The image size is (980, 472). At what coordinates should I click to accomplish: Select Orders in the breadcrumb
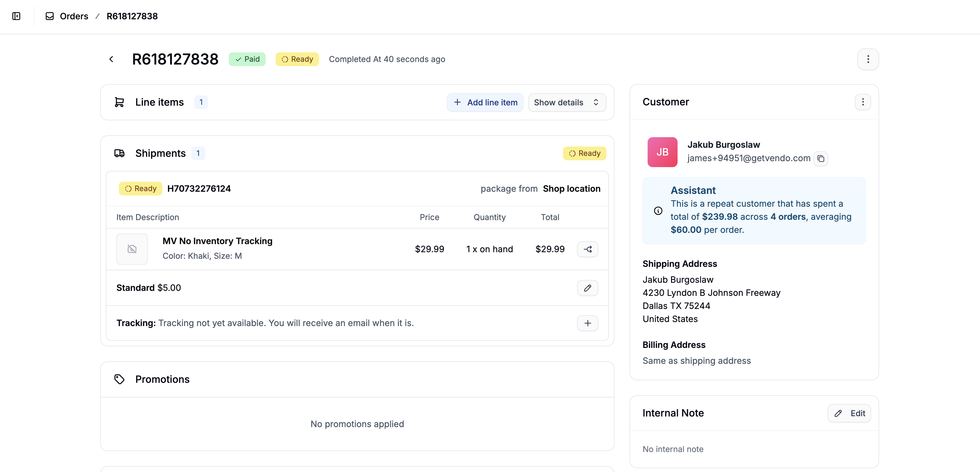click(74, 16)
